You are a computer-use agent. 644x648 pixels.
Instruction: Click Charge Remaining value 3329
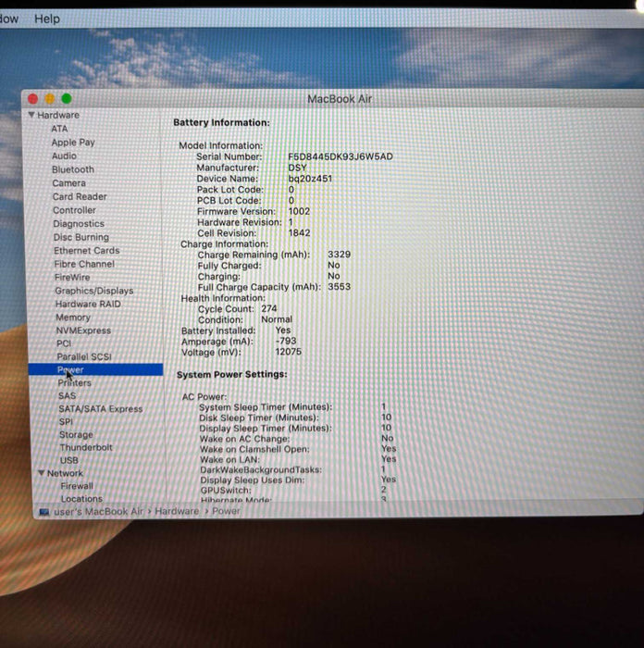340,255
